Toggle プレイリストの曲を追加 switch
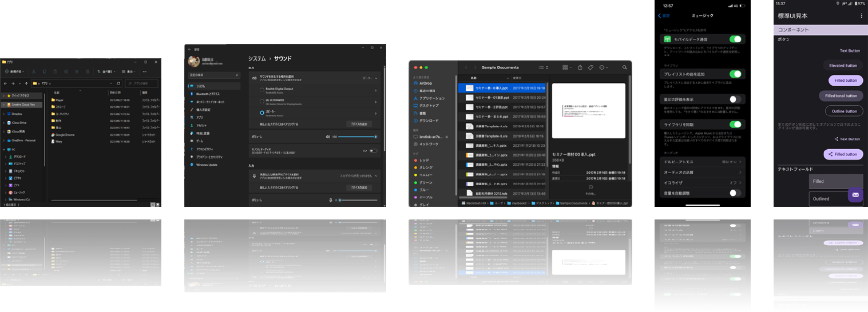The height and width of the screenshot is (312, 868). tap(735, 74)
